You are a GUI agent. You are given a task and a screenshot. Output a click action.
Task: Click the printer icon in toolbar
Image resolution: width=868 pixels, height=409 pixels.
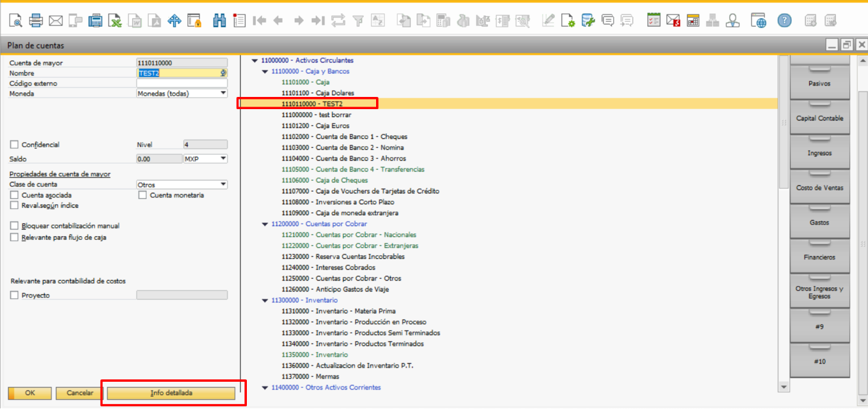click(x=36, y=21)
